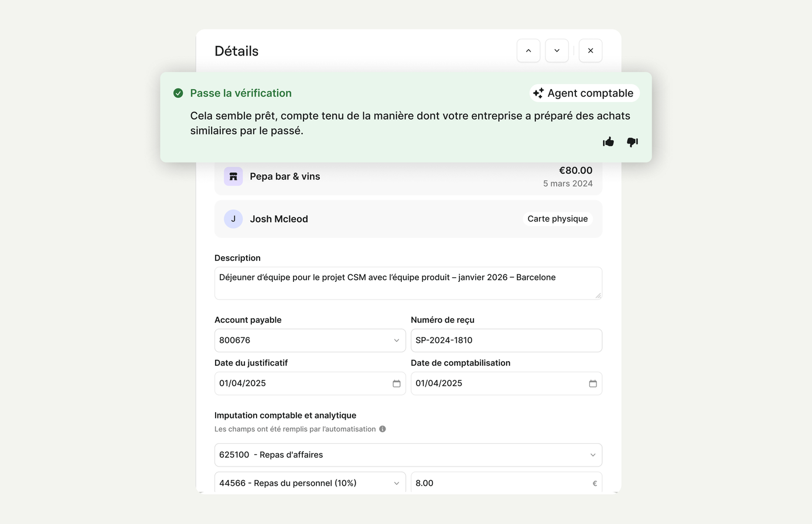Open calendar for Date de comptabilisation
The image size is (812, 524).
coord(593,383)
